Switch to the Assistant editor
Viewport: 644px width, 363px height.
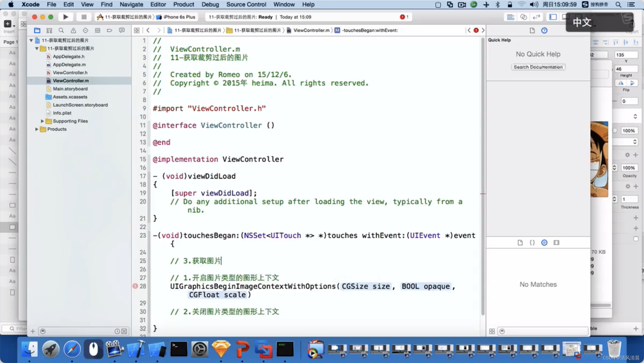pyautogui.click(x=523, y=17)
